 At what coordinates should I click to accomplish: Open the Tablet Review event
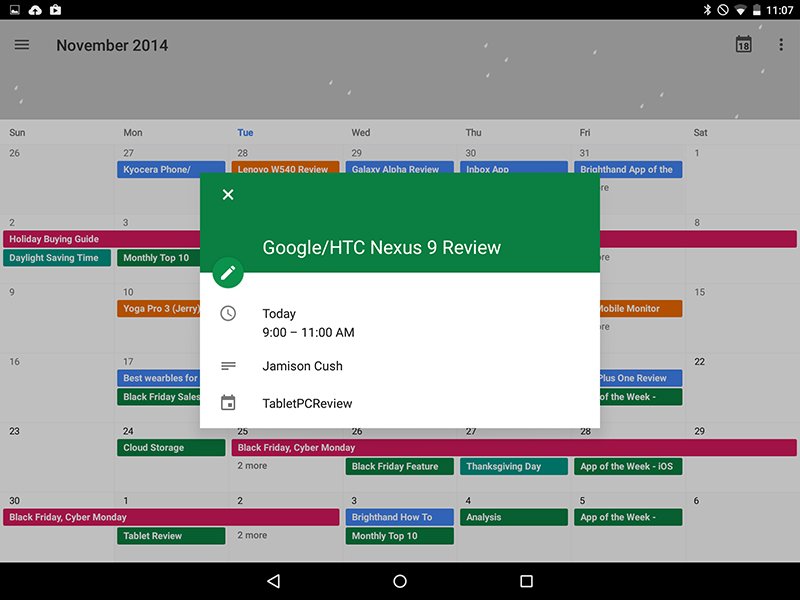(x=171, y=536)
